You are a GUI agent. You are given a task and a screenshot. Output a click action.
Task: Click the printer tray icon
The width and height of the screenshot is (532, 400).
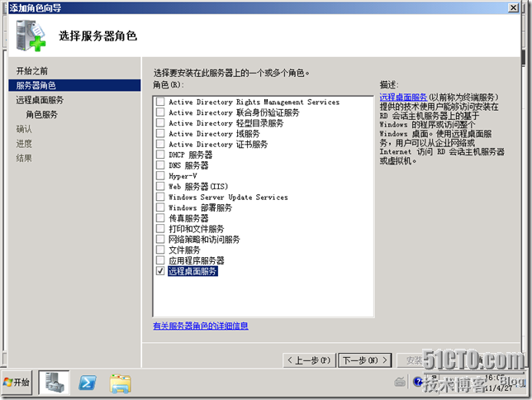(400, 382)
